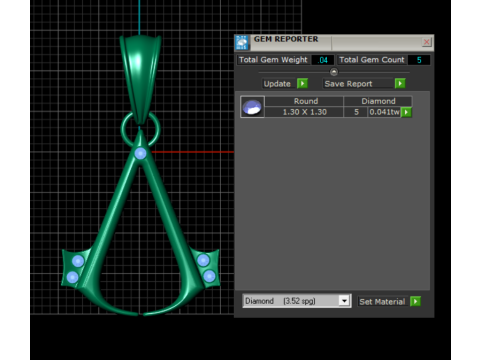This screenshot has width=480, height=360.
Task: Click the Gem Reporter title bar
Action: (x=334, y=43)
